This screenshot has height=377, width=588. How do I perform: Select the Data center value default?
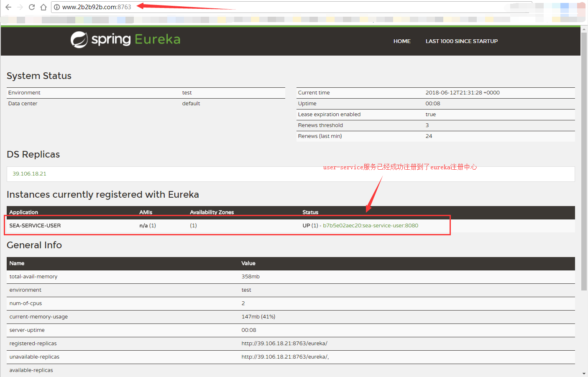click(x=191, y=104)
